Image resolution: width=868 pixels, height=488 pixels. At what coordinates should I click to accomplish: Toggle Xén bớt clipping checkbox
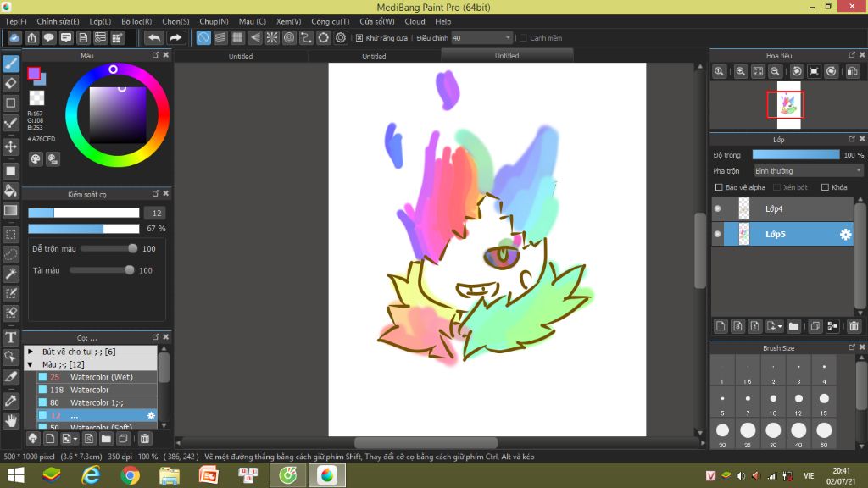tap(776, 187)
